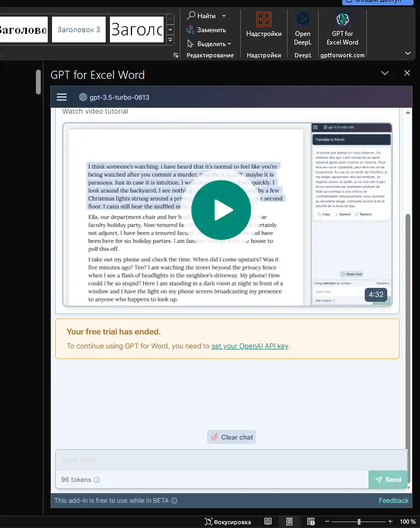
Task: Launch Open DeepL add-in
Action: point(303,28)
